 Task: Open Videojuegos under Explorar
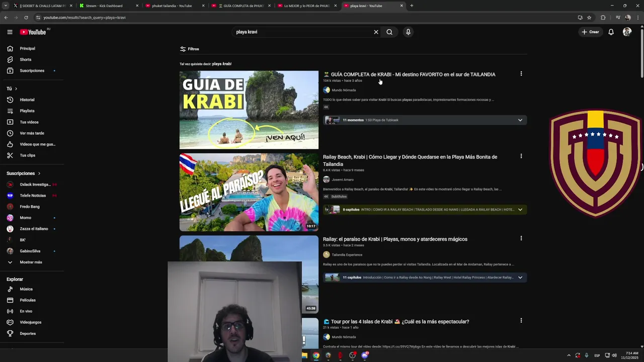tap(31, 322)
